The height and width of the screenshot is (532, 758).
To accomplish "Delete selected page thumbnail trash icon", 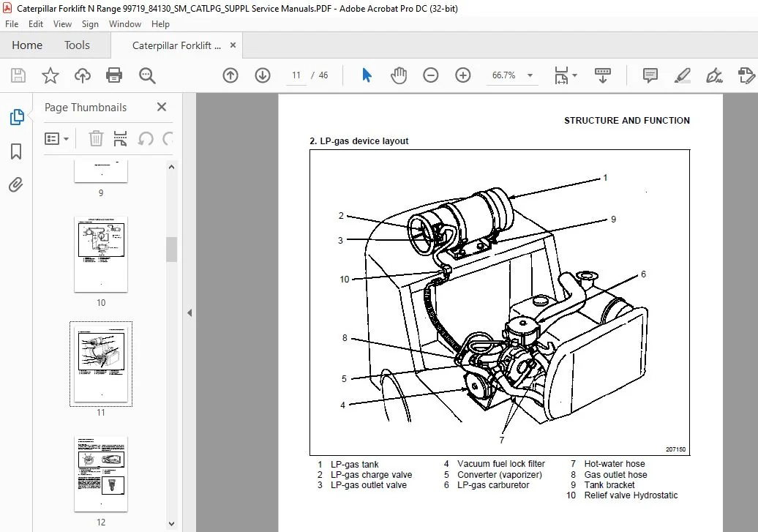I will tap(96, 139).
